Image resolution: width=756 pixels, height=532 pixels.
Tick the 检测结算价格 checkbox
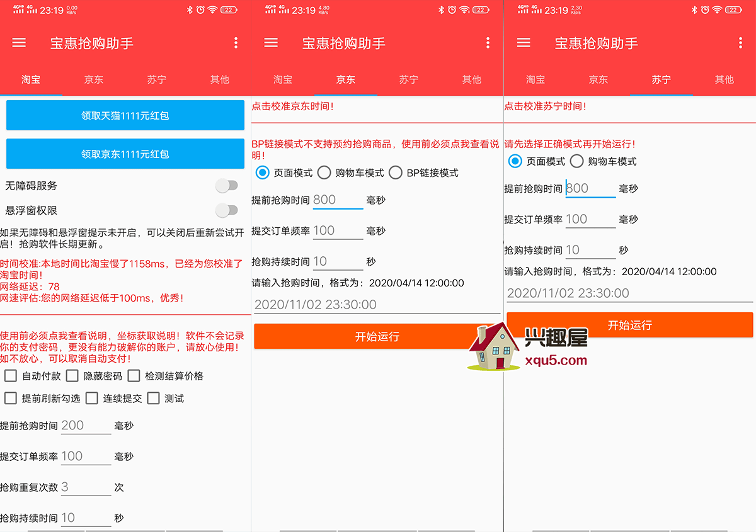pos(134,376)
